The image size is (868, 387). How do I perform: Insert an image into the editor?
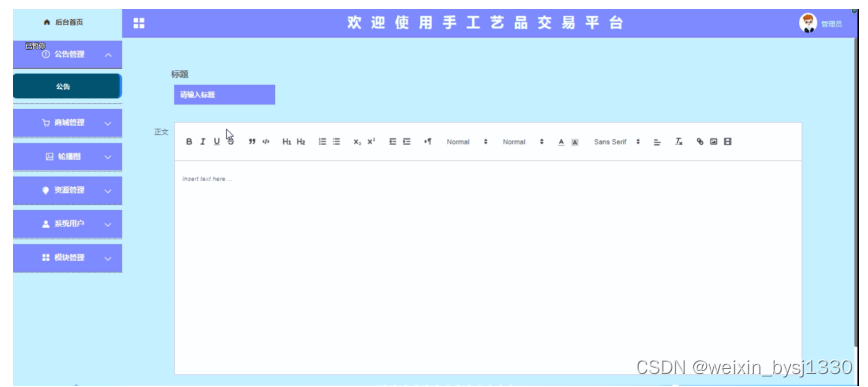point(714,142)
